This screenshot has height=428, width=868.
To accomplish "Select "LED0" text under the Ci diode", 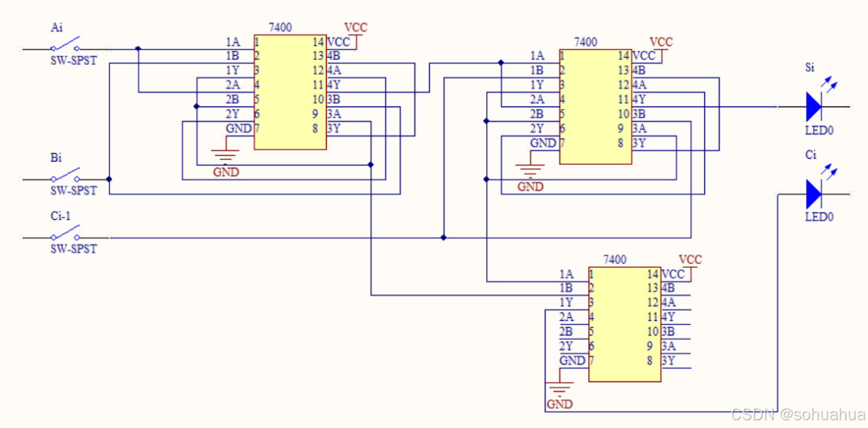I will click(819, 217).
